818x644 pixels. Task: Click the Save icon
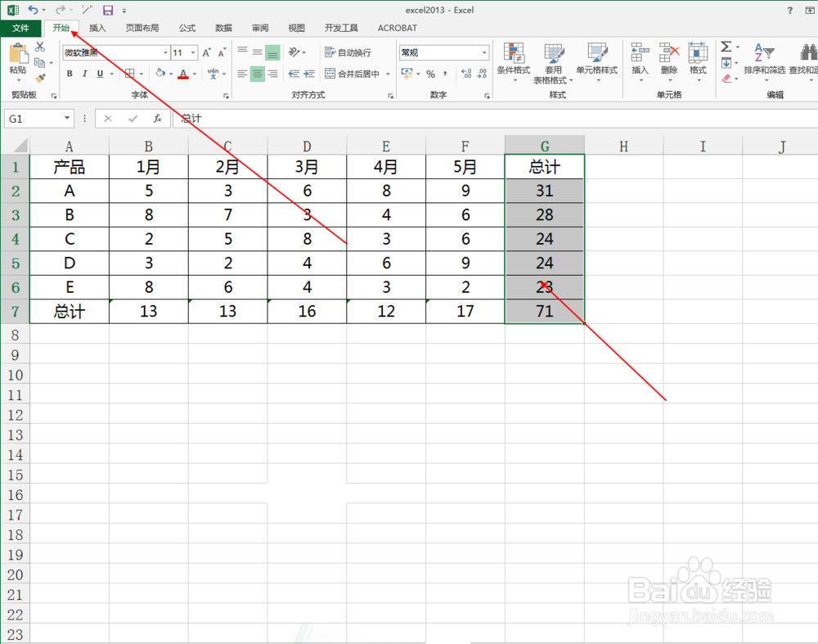coord(107,9)
